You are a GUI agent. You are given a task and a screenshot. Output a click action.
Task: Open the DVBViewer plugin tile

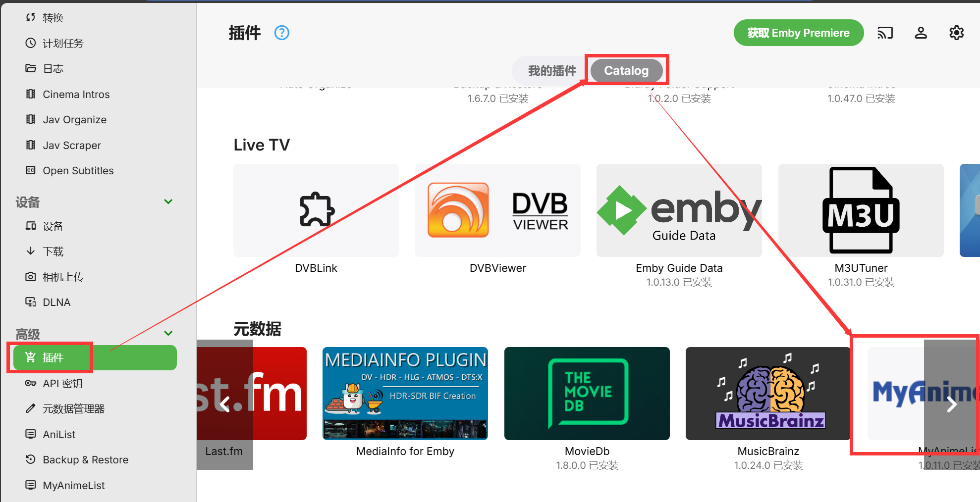tap(497, 210)
